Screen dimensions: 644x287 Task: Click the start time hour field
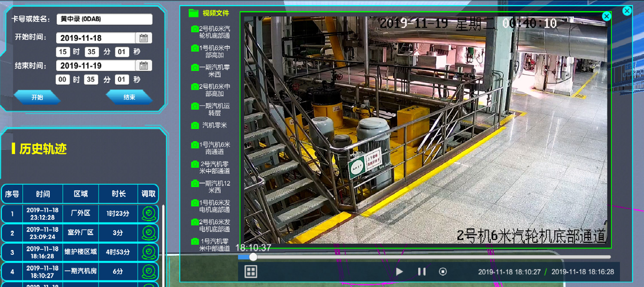pos(63,52)
